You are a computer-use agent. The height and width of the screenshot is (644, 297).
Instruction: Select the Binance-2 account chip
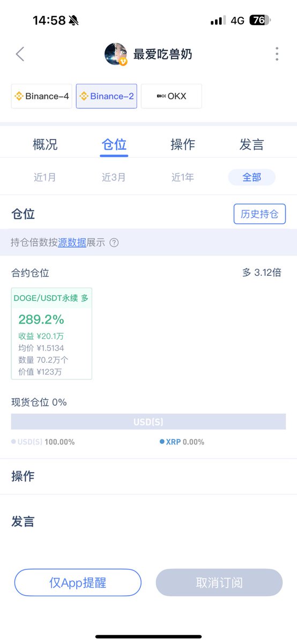point(107,96)
